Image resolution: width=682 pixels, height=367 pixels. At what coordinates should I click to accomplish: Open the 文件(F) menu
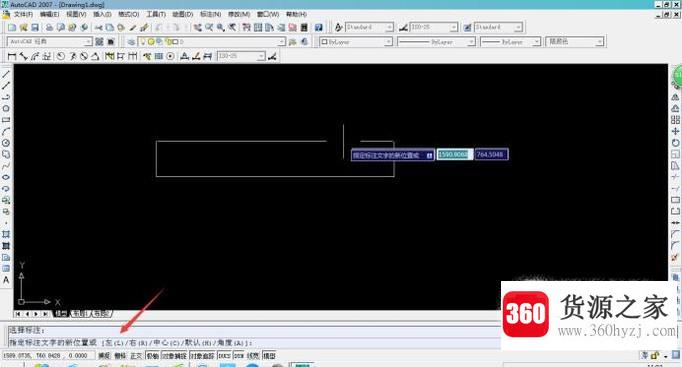point(23,14)
